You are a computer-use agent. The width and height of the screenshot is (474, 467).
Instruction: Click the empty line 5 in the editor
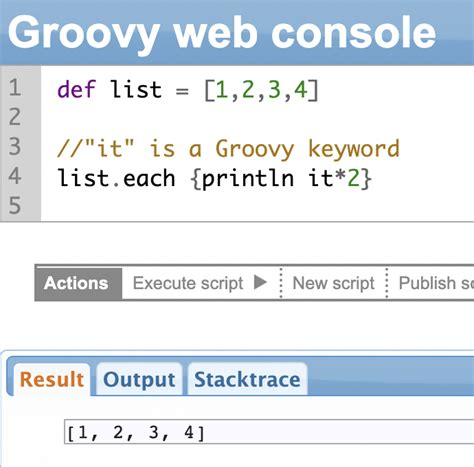point(257,205)
